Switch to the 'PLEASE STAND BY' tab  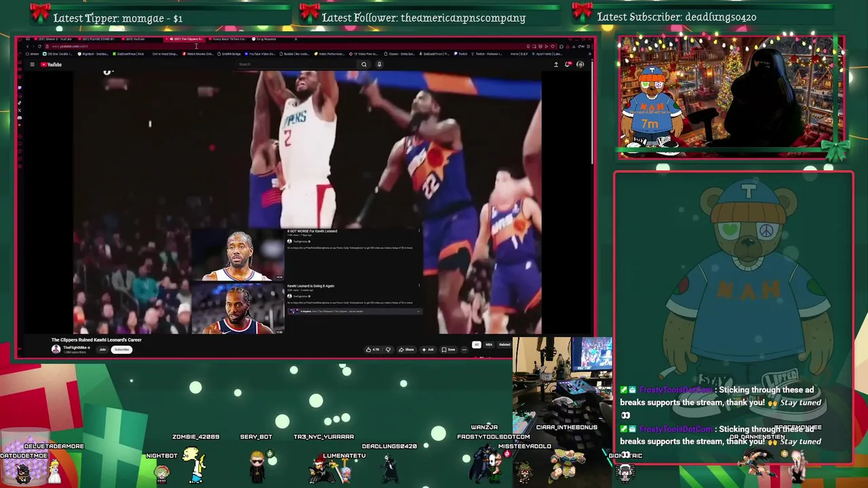(96, 39)
